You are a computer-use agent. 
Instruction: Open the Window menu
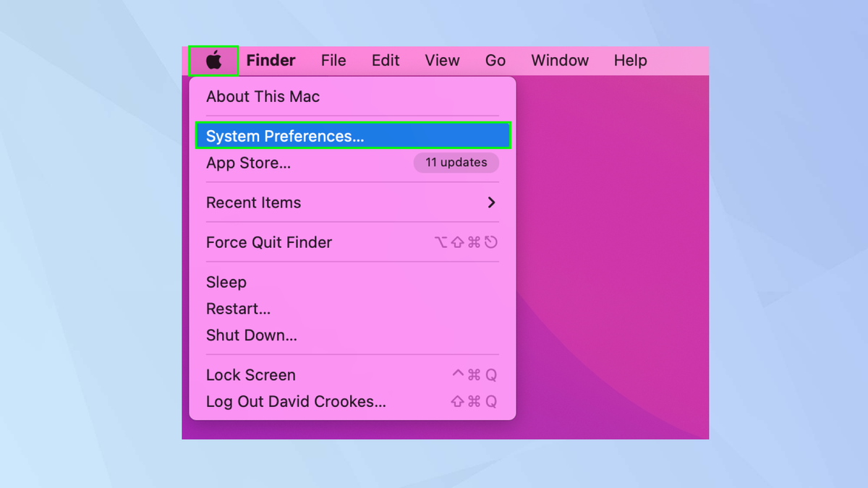coord(560,60)
